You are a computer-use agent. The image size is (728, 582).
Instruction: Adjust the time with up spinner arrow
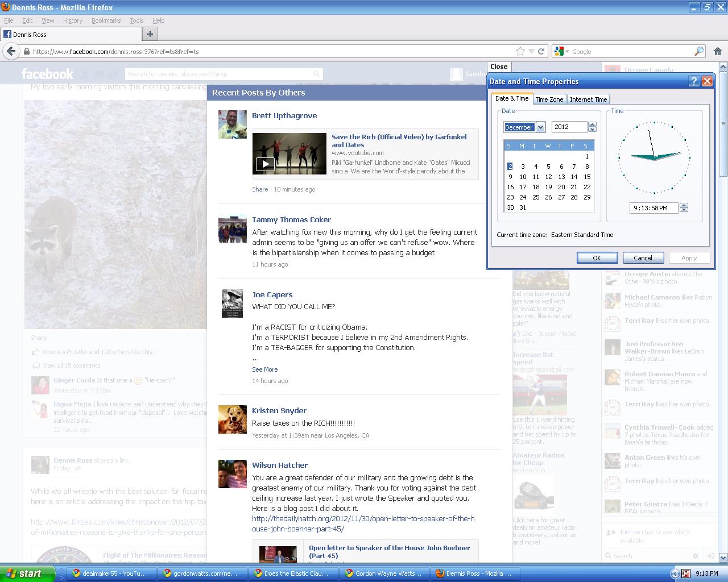coord(684,205)
